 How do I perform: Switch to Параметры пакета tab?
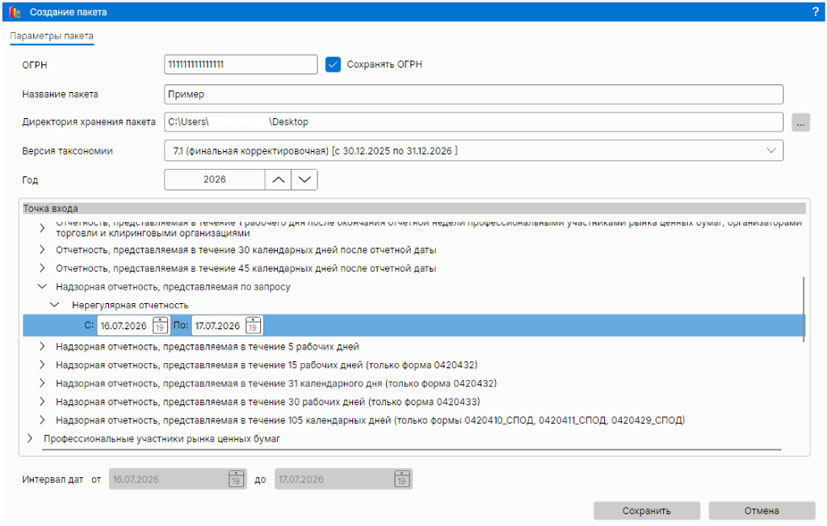pyautogui.click(x=52, y=37)
